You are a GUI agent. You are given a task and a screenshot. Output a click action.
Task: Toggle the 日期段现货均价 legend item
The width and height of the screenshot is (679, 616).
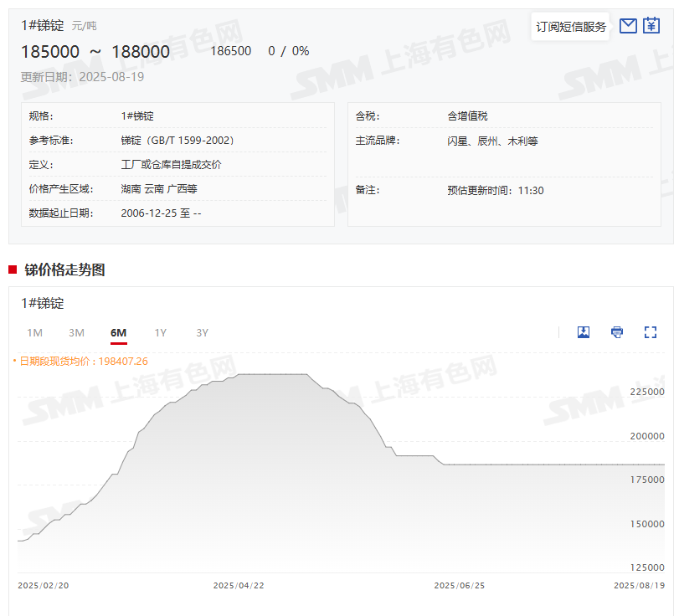tap(80, 362)
